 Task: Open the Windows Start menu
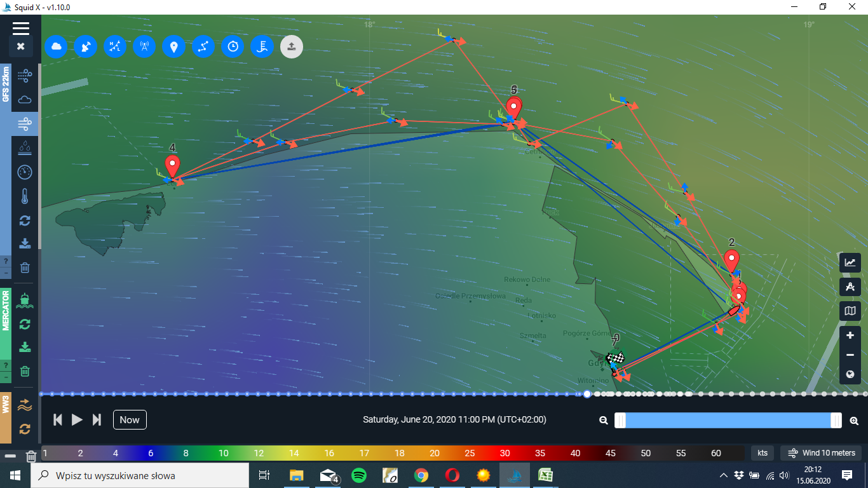(x=15, y=475)
